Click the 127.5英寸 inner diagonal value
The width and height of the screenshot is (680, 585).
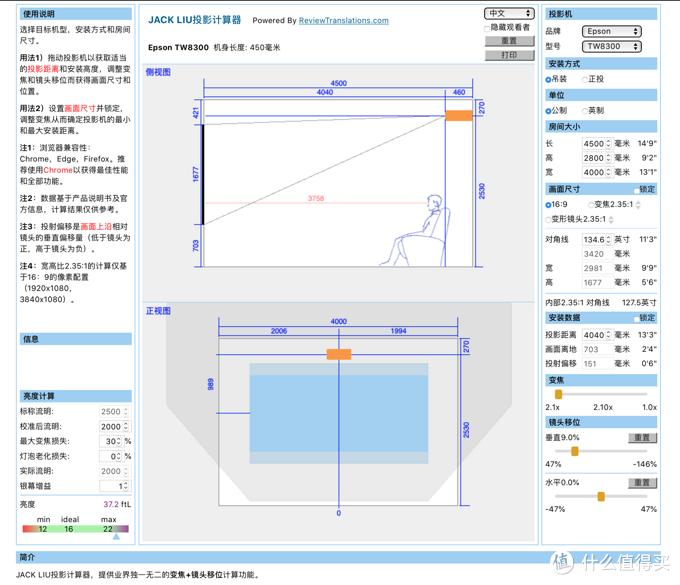point(639,302)
